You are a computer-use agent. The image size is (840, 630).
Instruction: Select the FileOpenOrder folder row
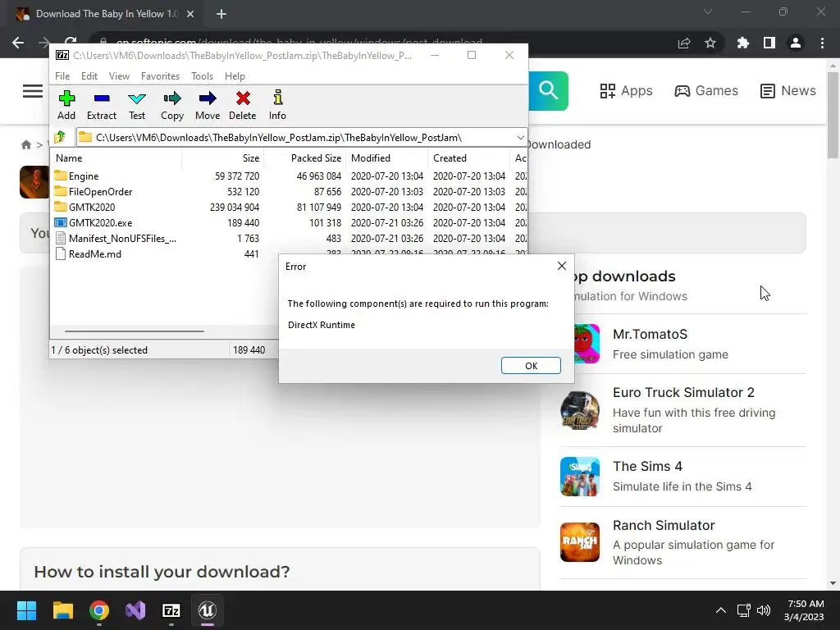(x=290, y=192)
